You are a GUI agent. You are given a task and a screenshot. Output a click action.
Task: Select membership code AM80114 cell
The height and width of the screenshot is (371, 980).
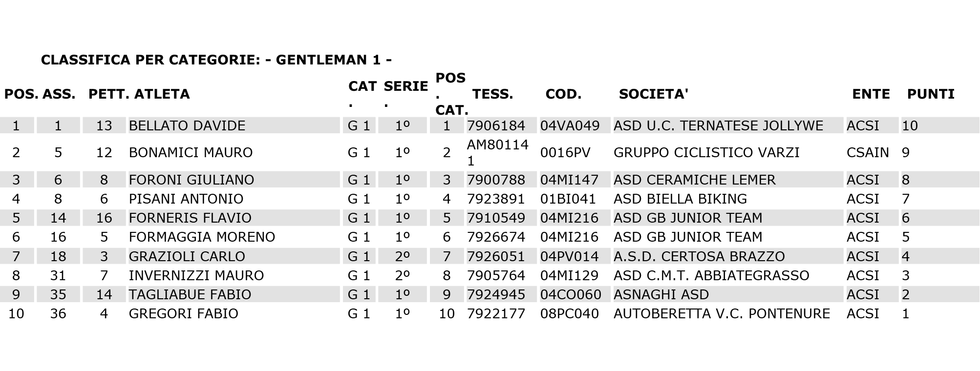coord(498,152)
